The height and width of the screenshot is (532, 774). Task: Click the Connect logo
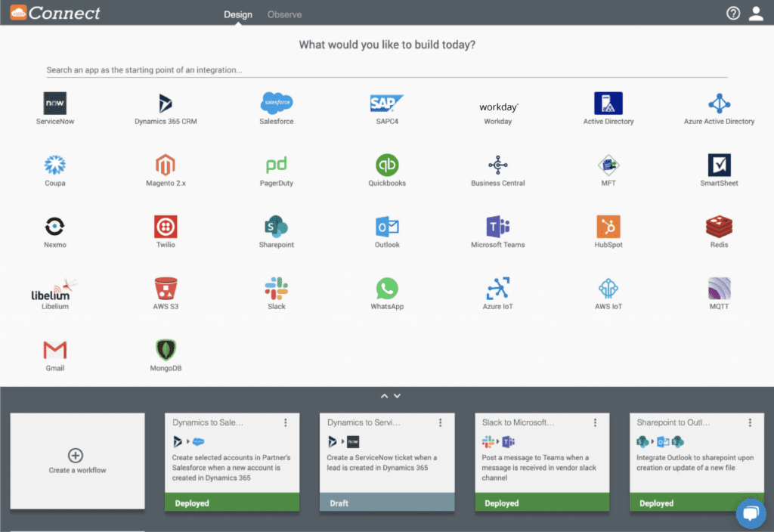pos(54,13)
